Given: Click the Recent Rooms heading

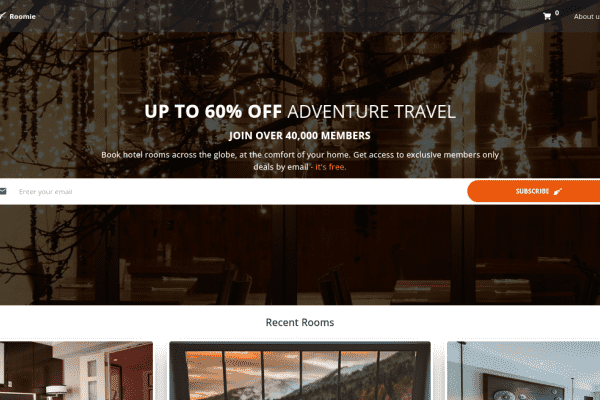Looking at the screenshot, I should 300,322.
